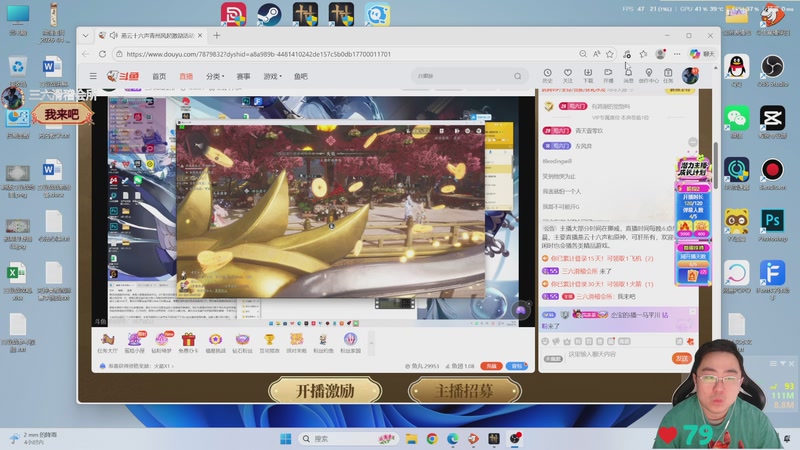This screenshot has width=800, height=450.
Task: Expand the 游戏 dropdown in the Douyu nav
Action: click(x=272, y=76)
